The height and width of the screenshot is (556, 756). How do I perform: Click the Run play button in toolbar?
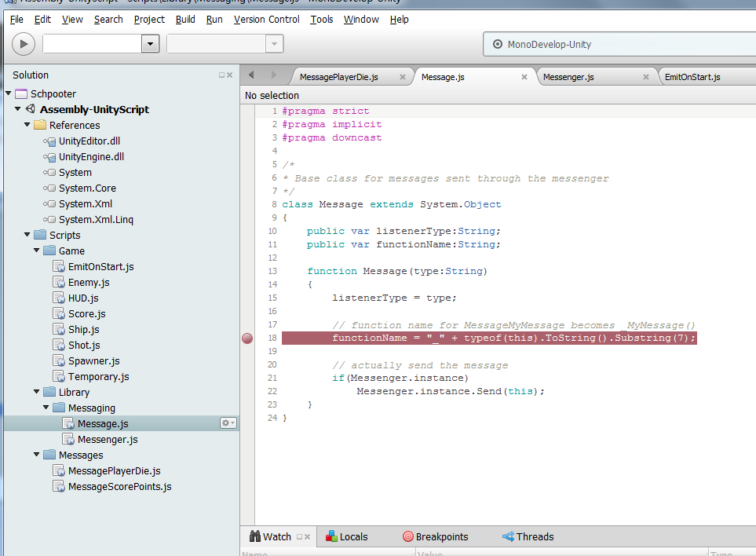[x=23, y=44]
